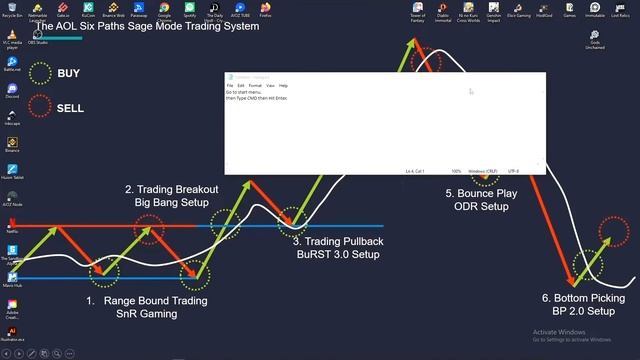Launch Firefox from the desktop
640x360 pixels.
pos(265,10)
